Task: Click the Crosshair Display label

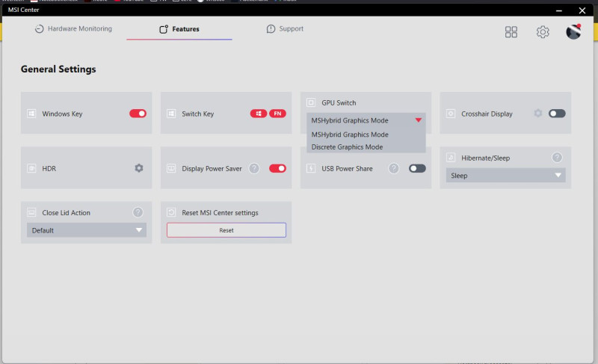Action: [487, 114]
